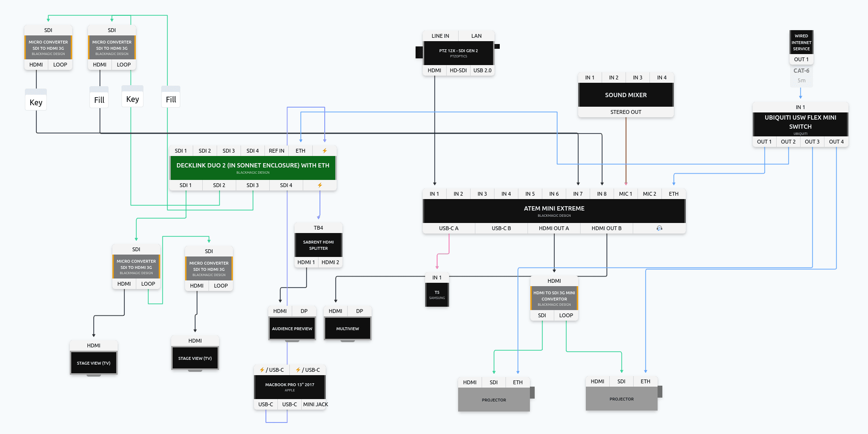This screenshot has width=868, height=434.
Task: Click the MIC 2 port on ATEM Mini Extreme
Action: click(x=650, y=194)
